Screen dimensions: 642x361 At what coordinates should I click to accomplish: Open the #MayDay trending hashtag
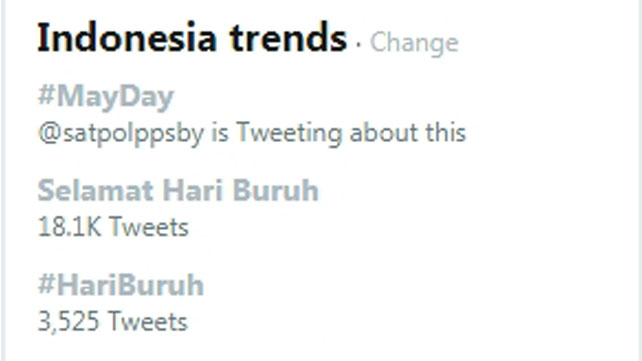106,97
